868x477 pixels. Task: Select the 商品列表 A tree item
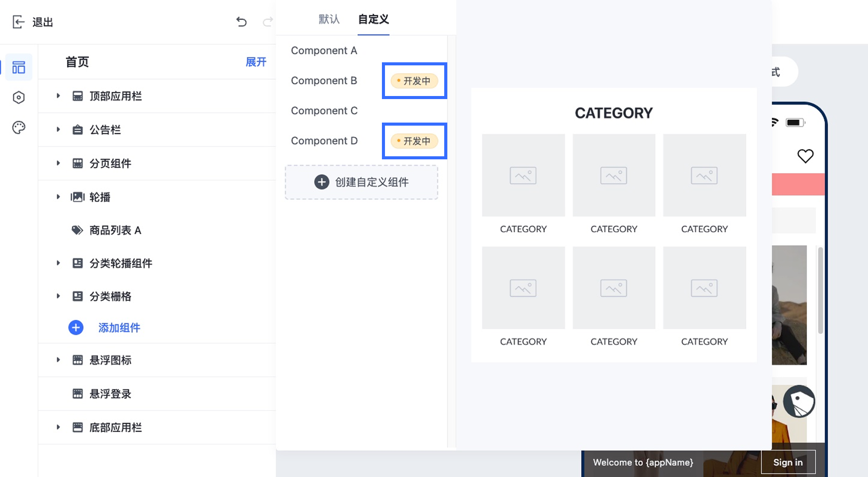115,230
